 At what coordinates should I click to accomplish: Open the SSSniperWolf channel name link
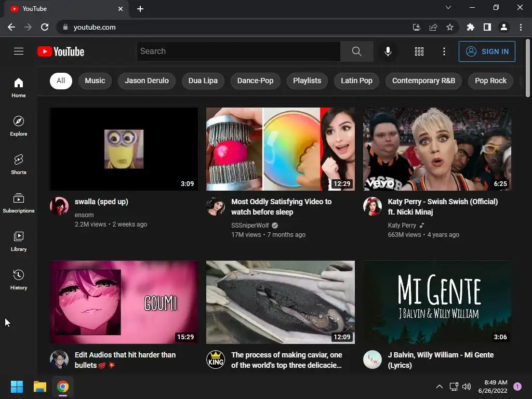click(250, 225)
